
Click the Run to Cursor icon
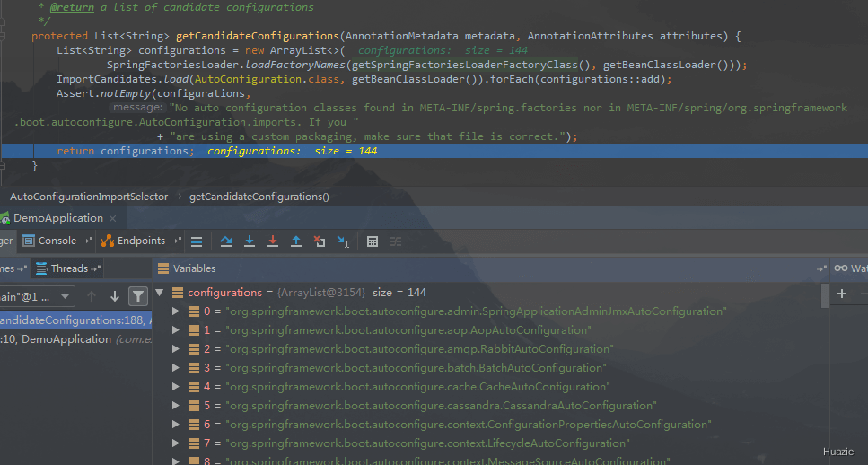point(343,241)
